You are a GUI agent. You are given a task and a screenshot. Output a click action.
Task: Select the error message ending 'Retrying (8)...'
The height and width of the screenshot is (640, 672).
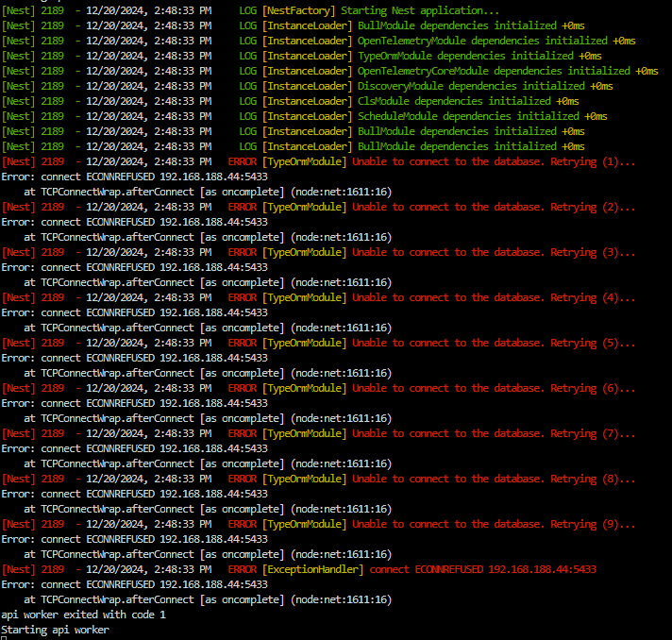pyautogui.click(x=494, y=479)
